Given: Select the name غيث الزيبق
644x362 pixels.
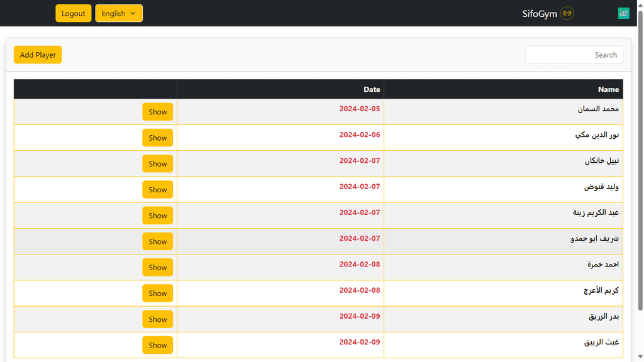Looking at the screenshot, I should (x=601, y=342).
